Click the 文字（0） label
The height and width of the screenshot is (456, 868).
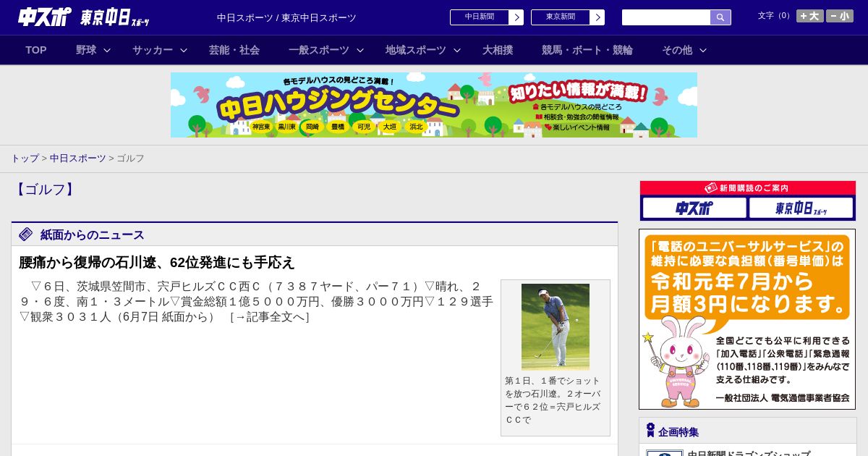(x=775, y=16)
